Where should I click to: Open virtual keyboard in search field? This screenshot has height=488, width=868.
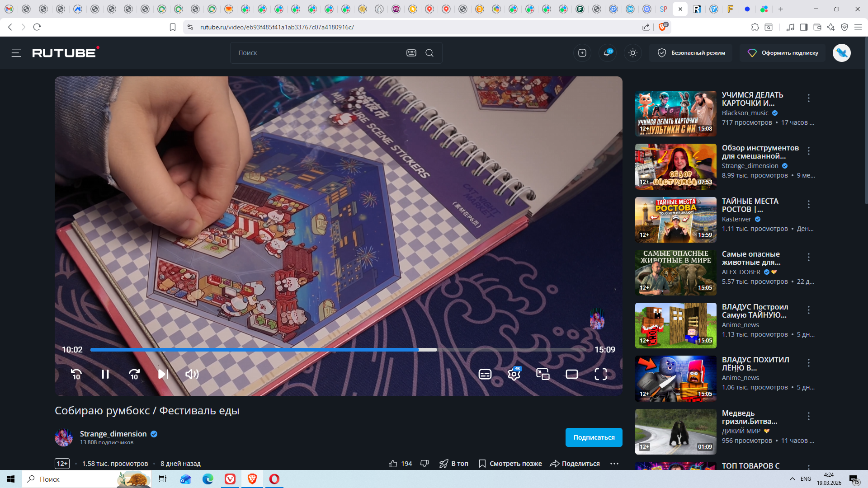(x=411, y=53)
